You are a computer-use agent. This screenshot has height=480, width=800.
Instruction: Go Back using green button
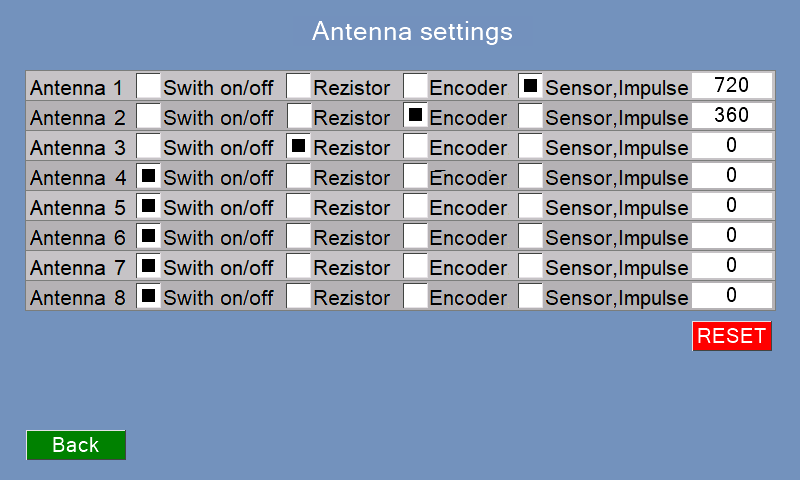tap(76, 445)
